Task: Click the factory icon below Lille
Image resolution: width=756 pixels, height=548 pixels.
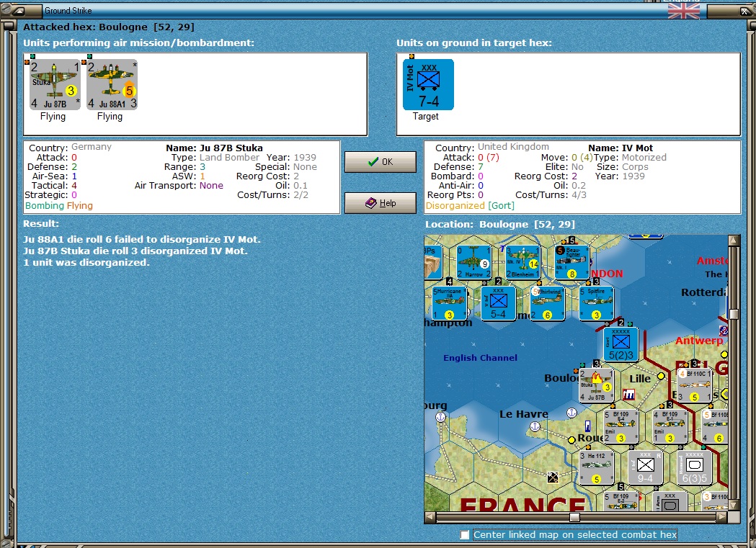Action: (x=628, y=395)
